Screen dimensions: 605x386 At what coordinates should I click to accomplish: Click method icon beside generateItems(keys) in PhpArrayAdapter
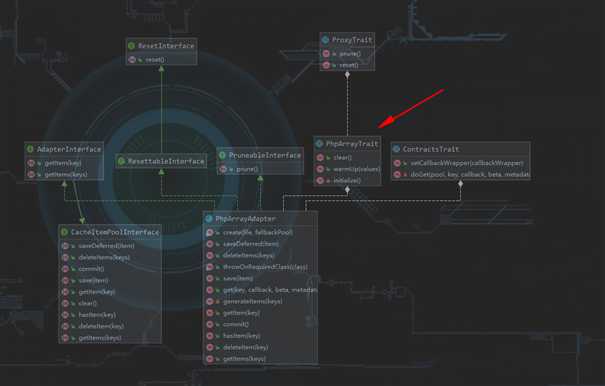pyautogui.click(x=210, y=301)
